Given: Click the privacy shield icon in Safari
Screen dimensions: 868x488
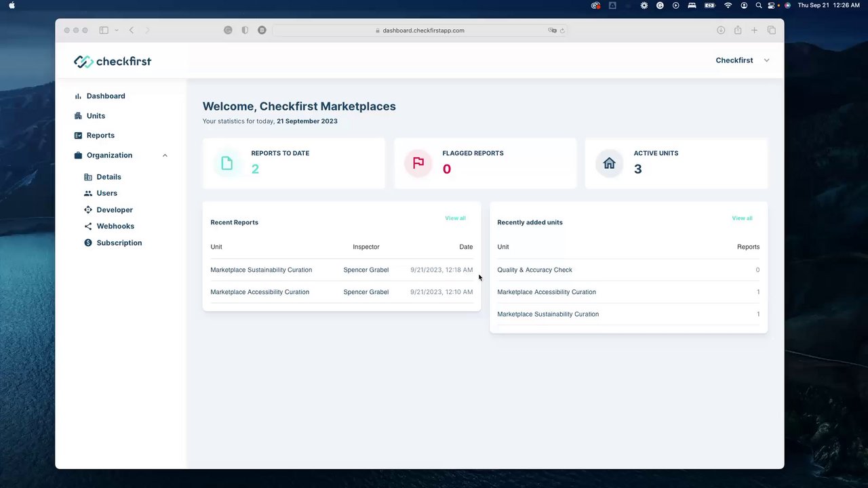Looking at the screenshot, I should coord(245,30).
